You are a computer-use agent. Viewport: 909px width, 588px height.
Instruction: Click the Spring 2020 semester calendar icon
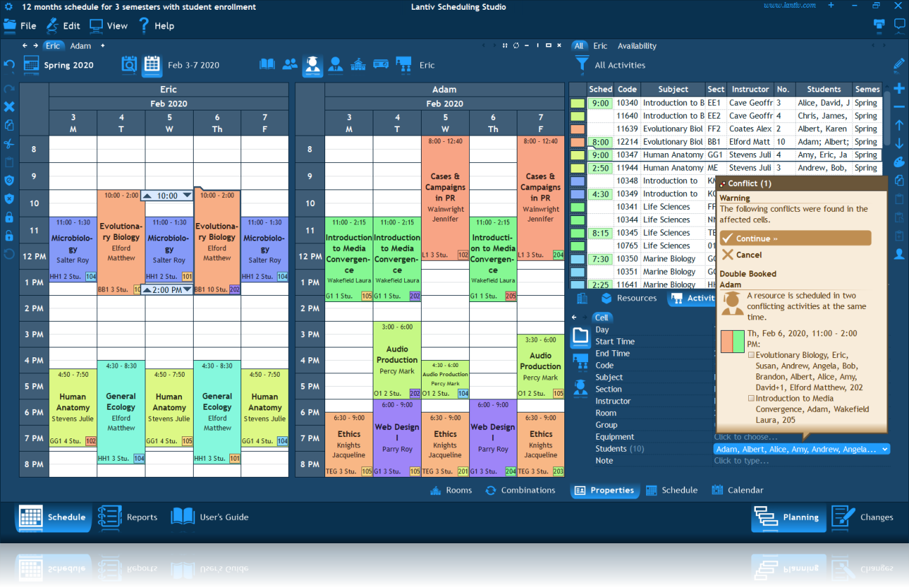(x=31, y=65)
